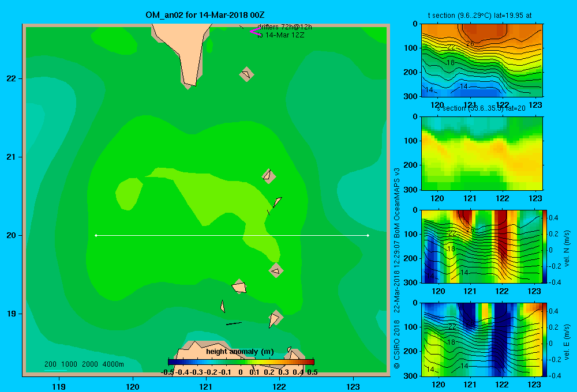Select the left endpoint of the white section line
The height and width of the screenshot is (392, 577).
[x=96, y=235]
